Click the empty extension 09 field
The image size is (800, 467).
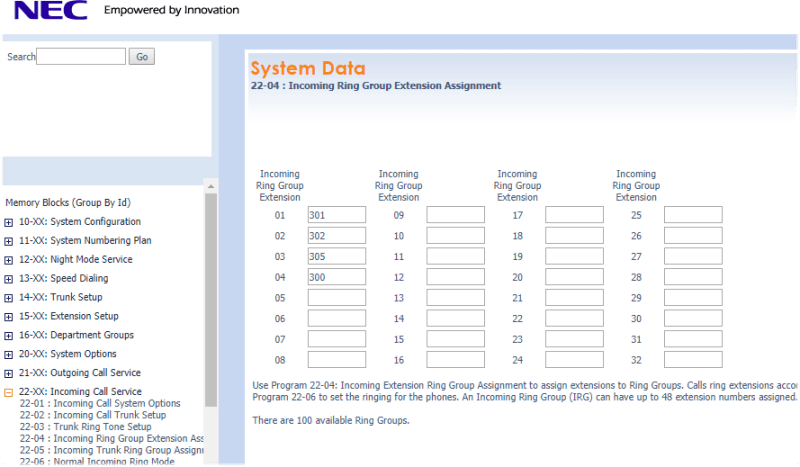click(x=456, y=215)
